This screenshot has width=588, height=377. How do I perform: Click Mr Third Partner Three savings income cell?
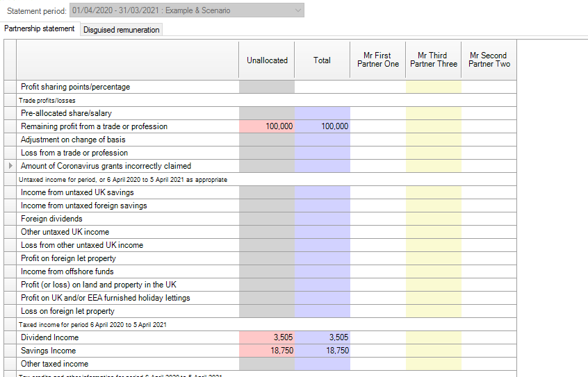(434, 351)
